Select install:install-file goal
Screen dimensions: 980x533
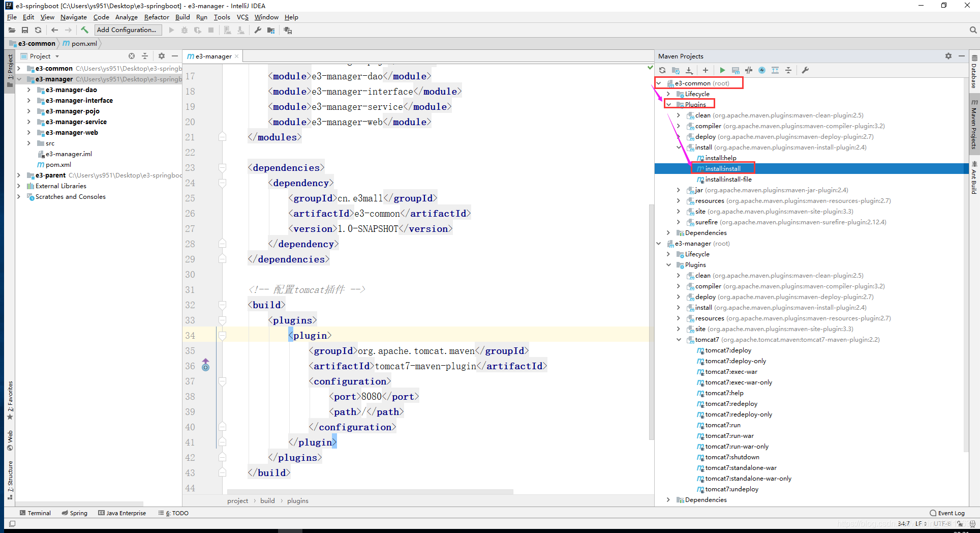[728, 180]
